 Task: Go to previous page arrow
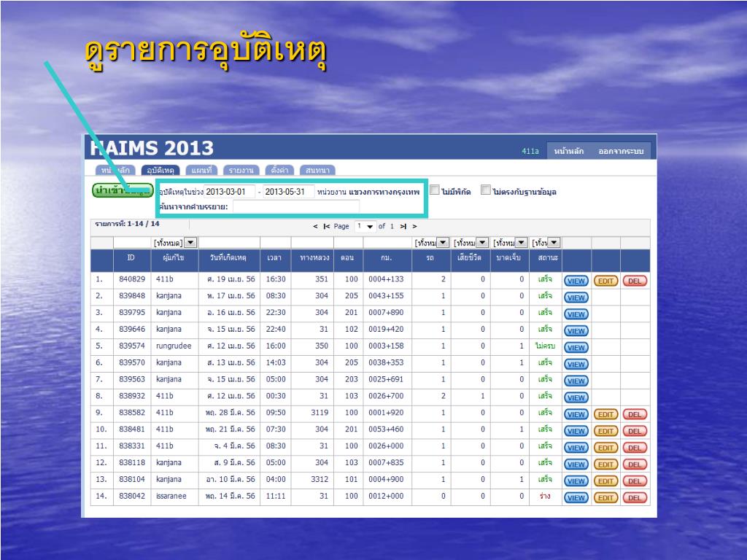click(x=315, y=226)
